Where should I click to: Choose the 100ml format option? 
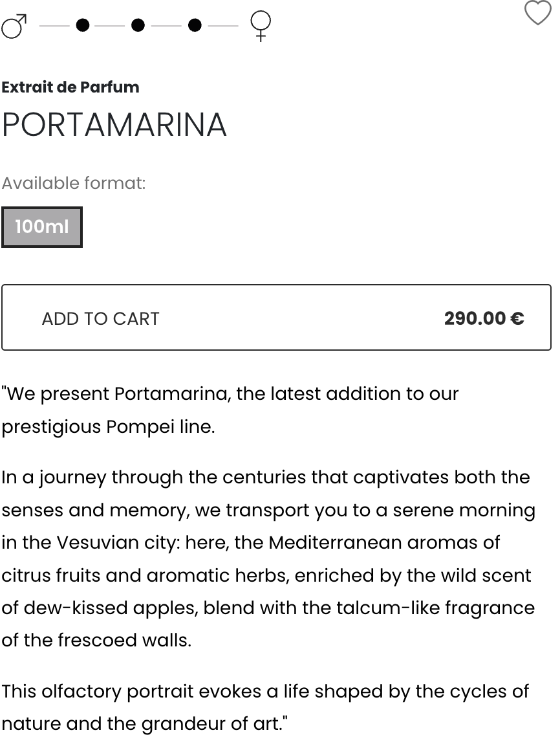click(x=42, y=227)
